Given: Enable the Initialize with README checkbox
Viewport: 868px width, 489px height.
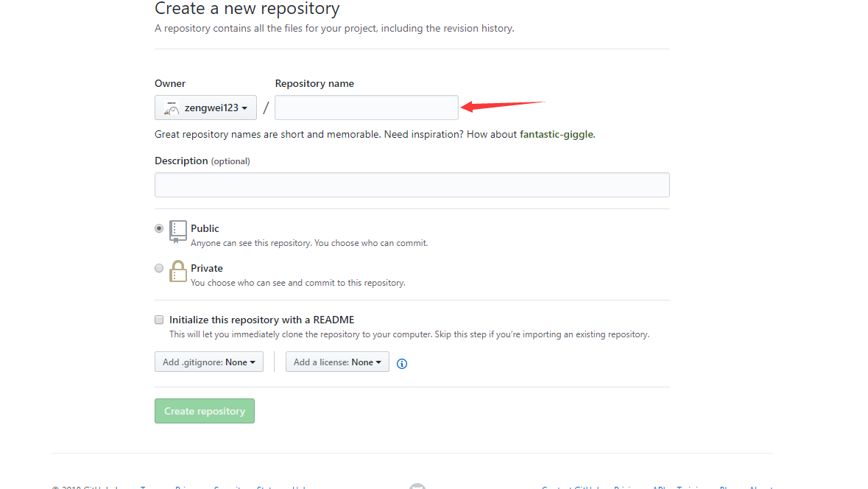Looking at the screenshot, I should point(159,320).
